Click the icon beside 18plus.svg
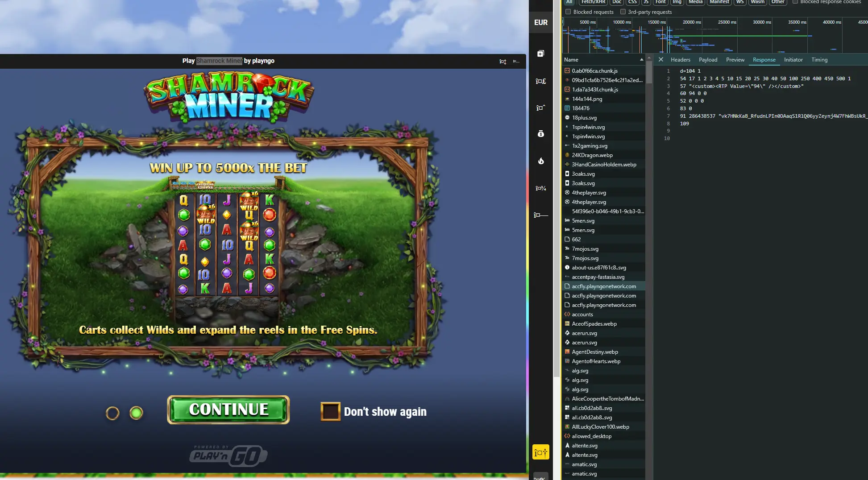Screen dimensions: 868x480 567,117
